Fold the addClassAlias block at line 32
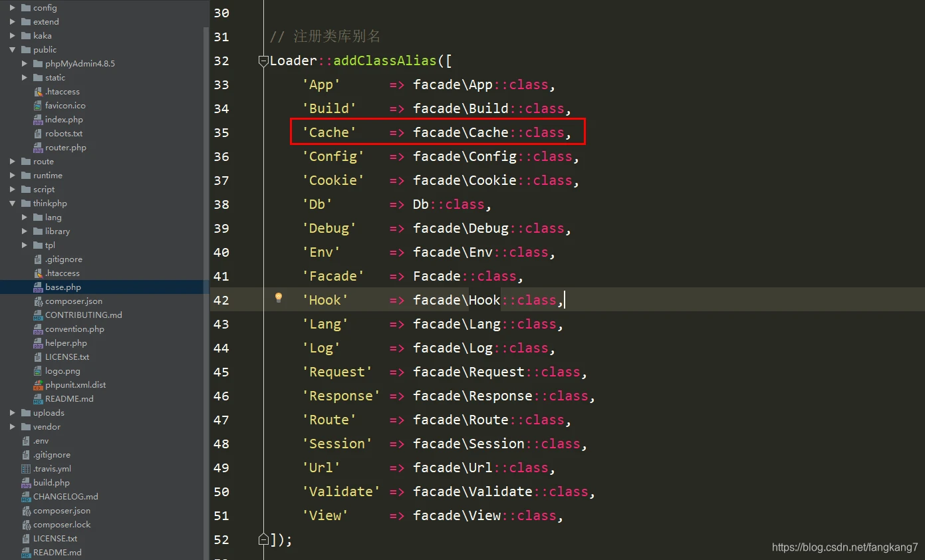The image size is (925, 560). click(263, 61)
